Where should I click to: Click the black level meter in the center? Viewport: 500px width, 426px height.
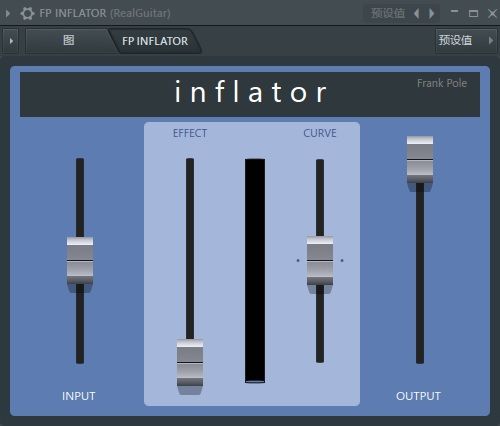255,271
